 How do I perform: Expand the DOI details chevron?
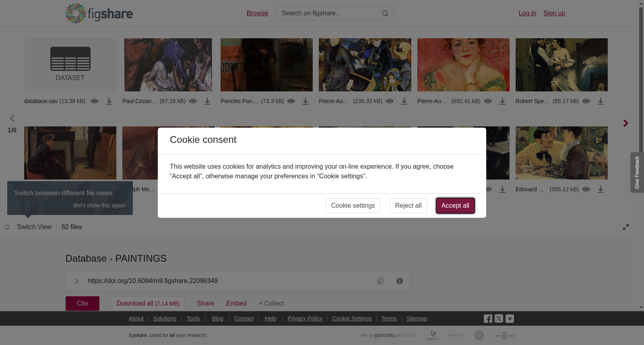[76, 281]
